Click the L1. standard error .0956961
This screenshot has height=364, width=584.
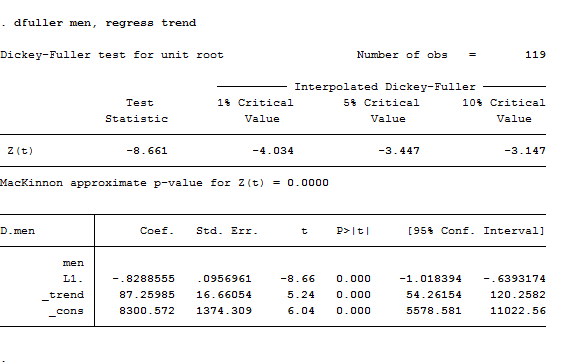coord(224,279)
